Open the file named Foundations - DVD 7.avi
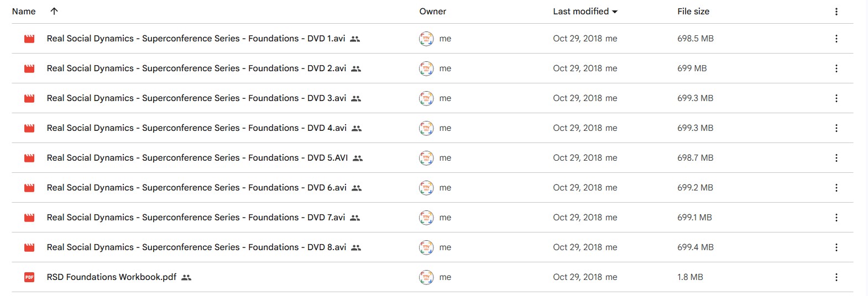 [196, 218]
